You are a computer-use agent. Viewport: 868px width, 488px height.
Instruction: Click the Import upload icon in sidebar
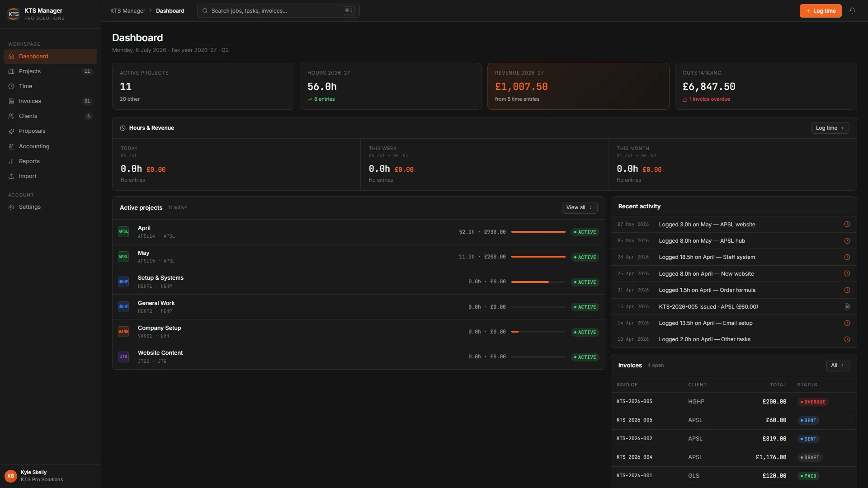tap(11, 176)
